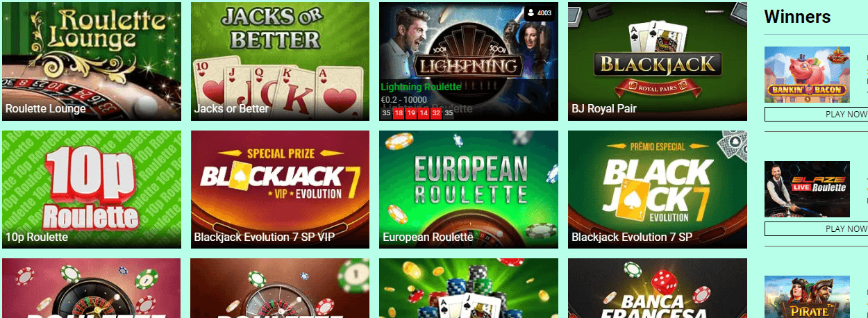Screen dimensions: 868x318
Task: Click the red 18 recent result number
Action: [x=399, y=113]
